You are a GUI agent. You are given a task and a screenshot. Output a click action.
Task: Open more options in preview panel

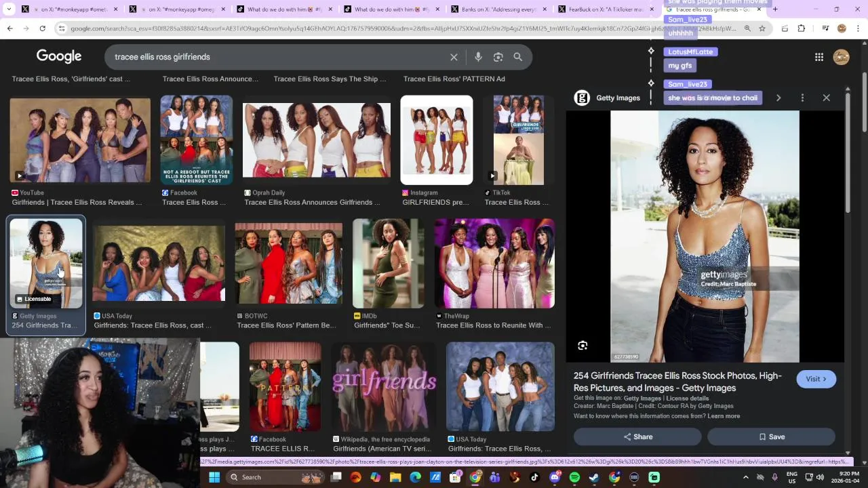coord(802,98)
